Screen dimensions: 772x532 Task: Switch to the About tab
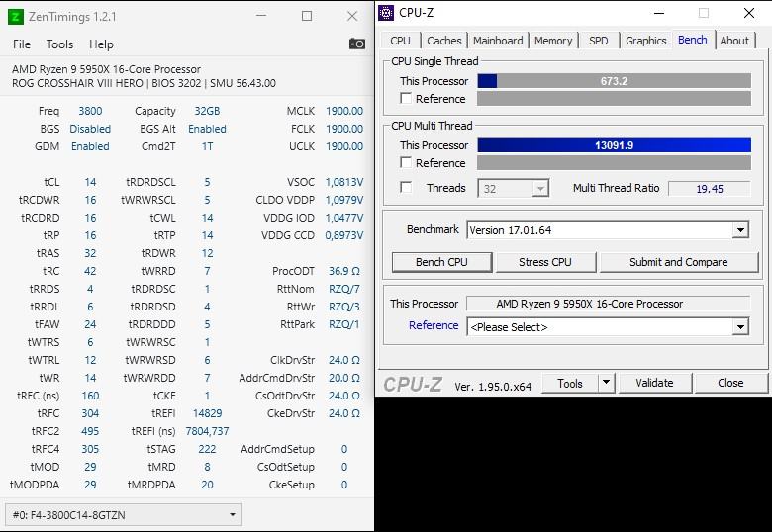point(734,41)
